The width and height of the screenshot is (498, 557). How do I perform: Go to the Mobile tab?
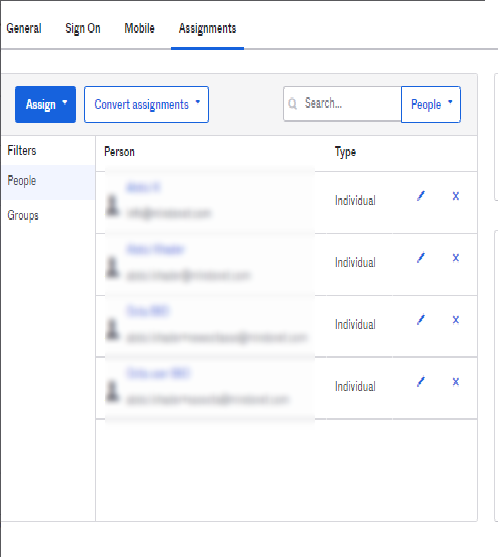coord(139,28)
